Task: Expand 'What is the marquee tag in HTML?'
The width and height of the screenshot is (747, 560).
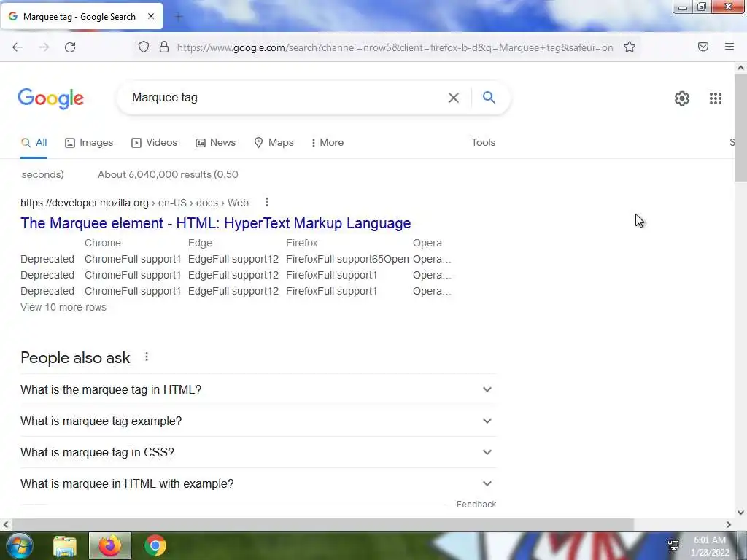Action: (x=258, y=389)
